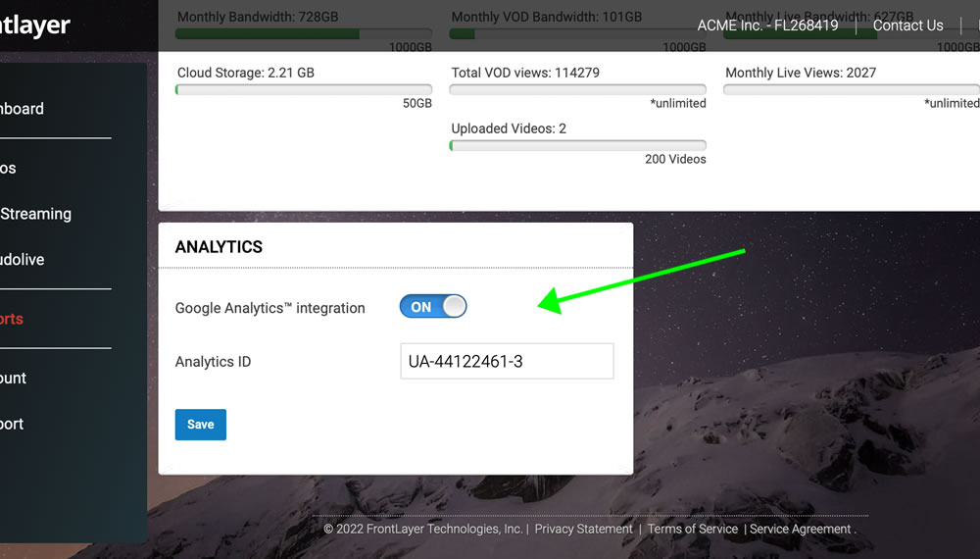Open the Service Agreement link
Image resolution: width=980 pixels, height=559 pixels.
point(800,529)
